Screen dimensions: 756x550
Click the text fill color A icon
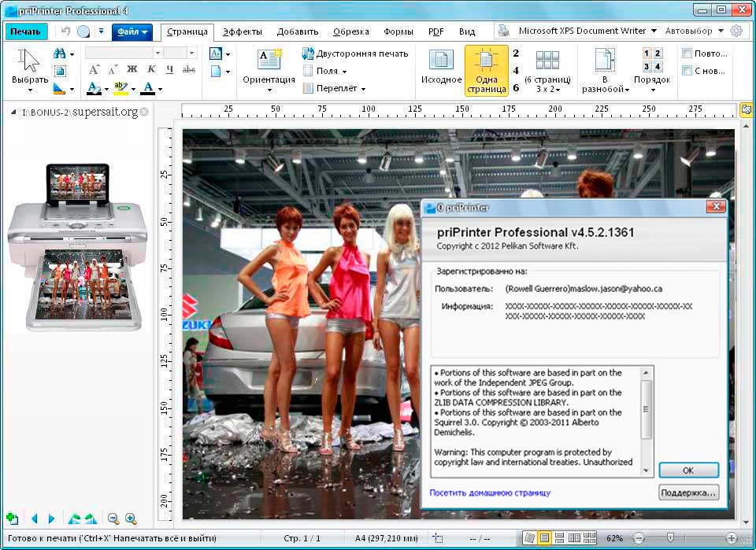[94, 88]
